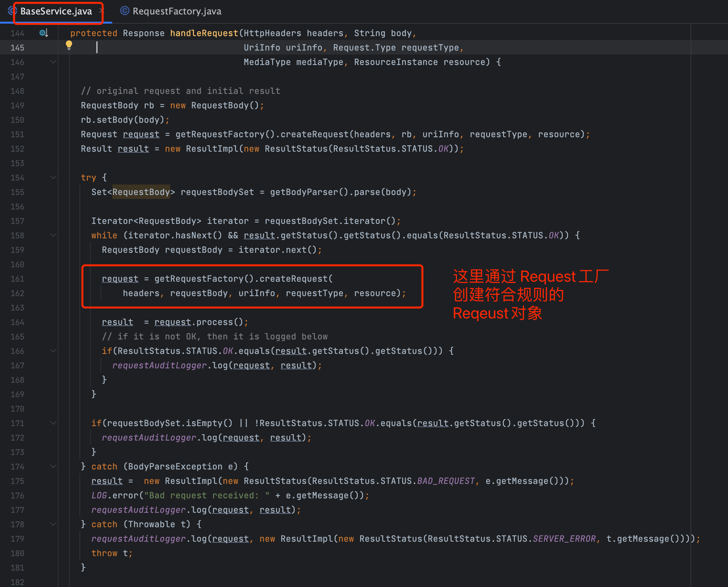
Task: Click the handleRequest method name
Action: [x=204, y=33]
